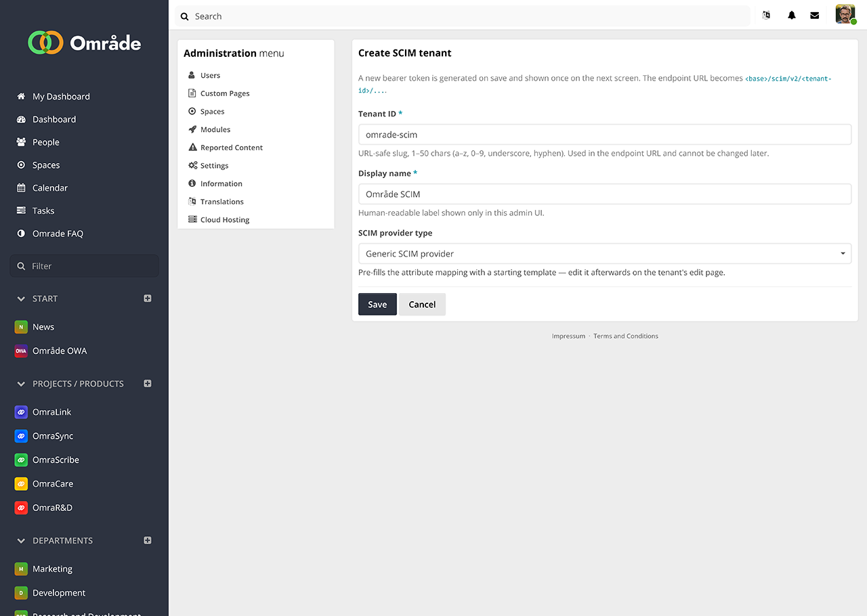Click the plus icon beside DEPARTMENTS
Viewport: 867px width, 616px height.
click(x=148, y=541)
